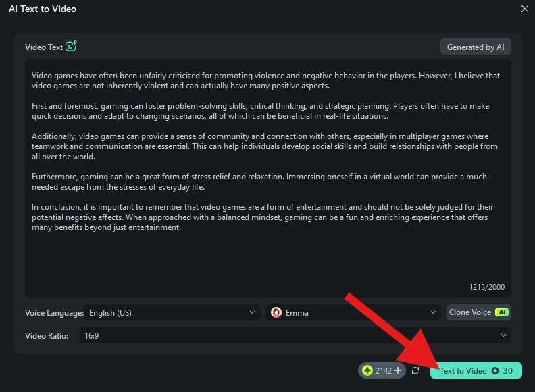Viewport: 535px width, 392px height.
Task: Click the Emma voice avatar icon
Action: 276,313
